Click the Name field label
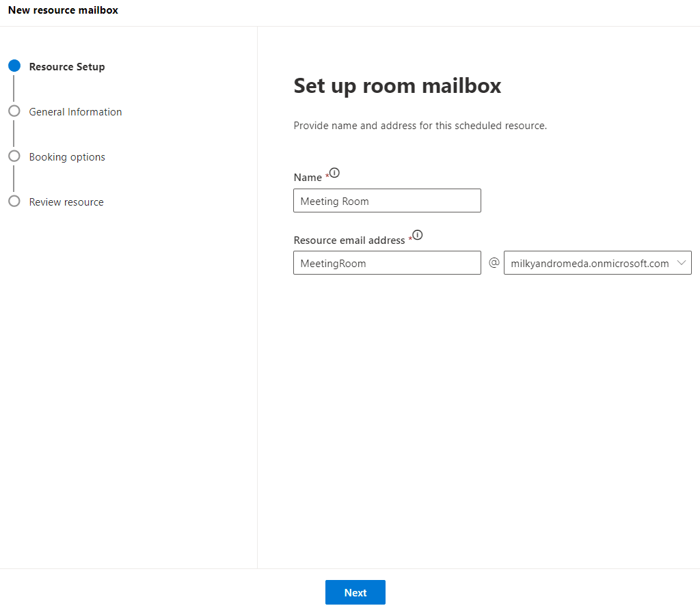This screenshot has width=700, height=608. 308,178
